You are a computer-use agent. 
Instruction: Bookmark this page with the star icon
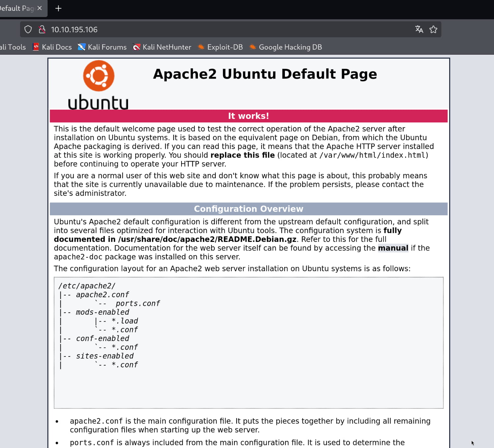pos(433,30)
